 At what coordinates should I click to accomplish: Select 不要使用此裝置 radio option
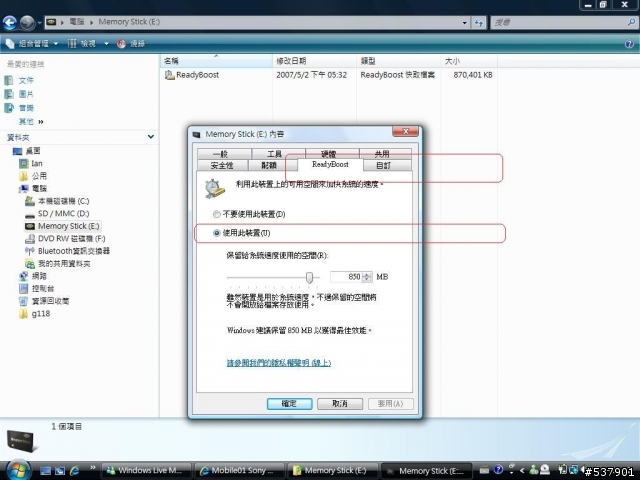(x=216, y=214)
